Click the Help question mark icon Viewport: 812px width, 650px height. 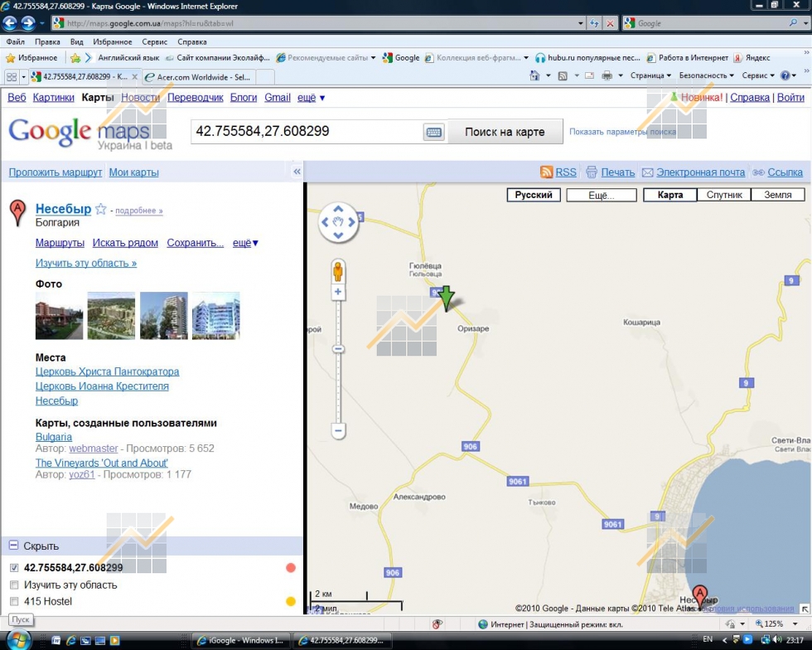click(785, 75)
